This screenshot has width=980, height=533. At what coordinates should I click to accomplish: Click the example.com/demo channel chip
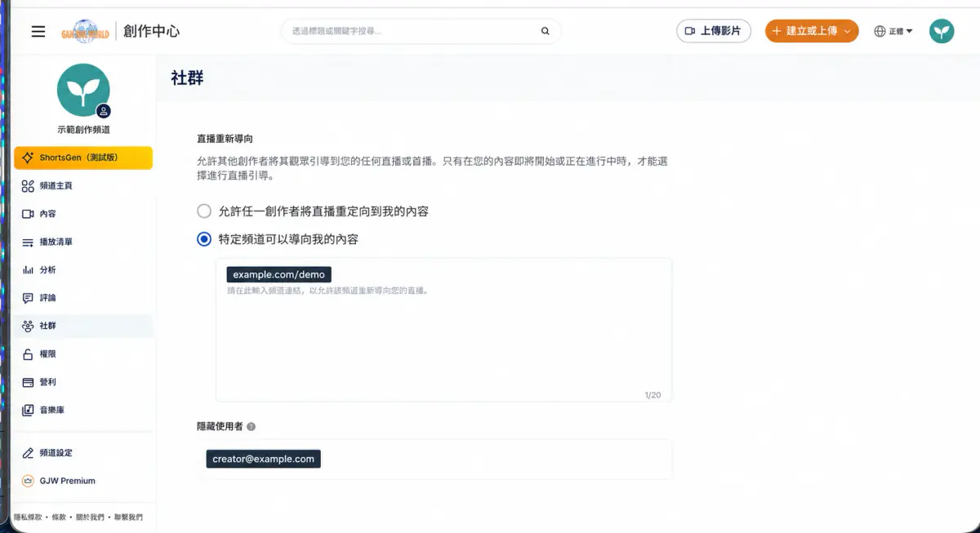[x=278, y=274]
